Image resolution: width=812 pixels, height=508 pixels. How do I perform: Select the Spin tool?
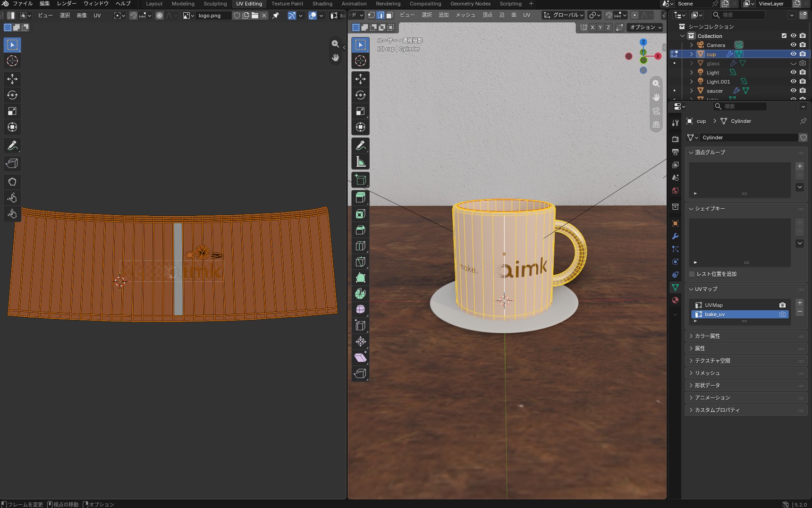tap(361, 294)
